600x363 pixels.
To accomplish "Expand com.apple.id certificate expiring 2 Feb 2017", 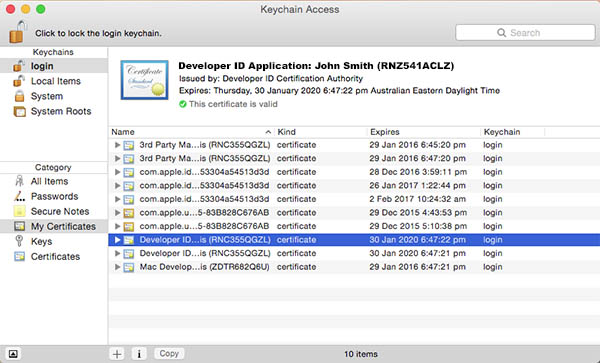I will tap(117, 199).
